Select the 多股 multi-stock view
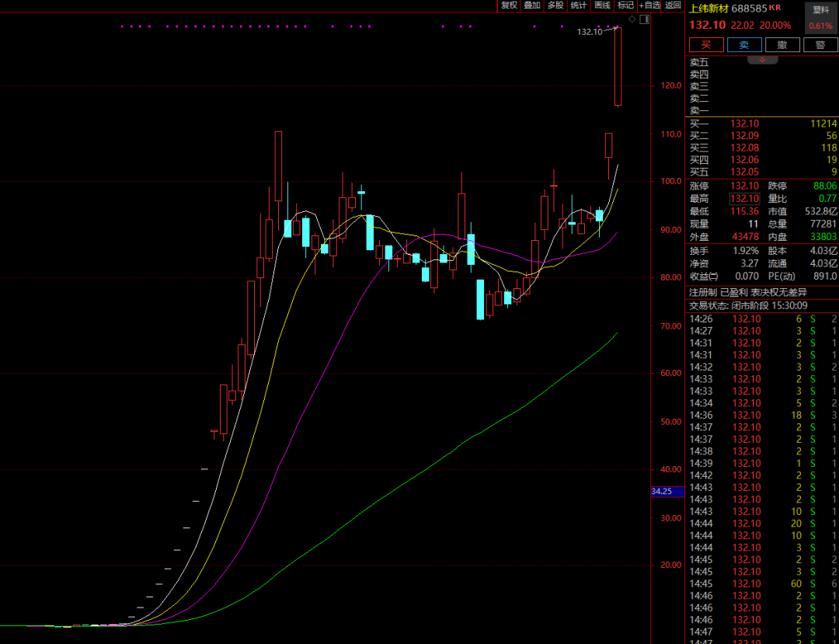 555,5
